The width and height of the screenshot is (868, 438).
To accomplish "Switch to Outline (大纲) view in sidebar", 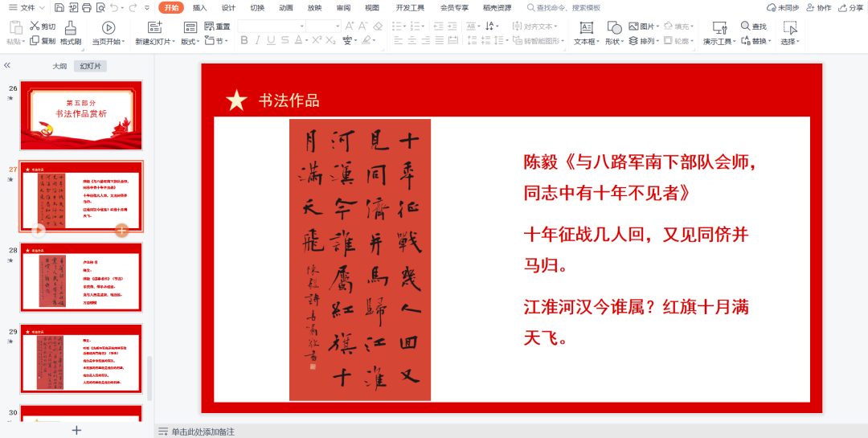I will pyautogui.click(x=59, y=67).
